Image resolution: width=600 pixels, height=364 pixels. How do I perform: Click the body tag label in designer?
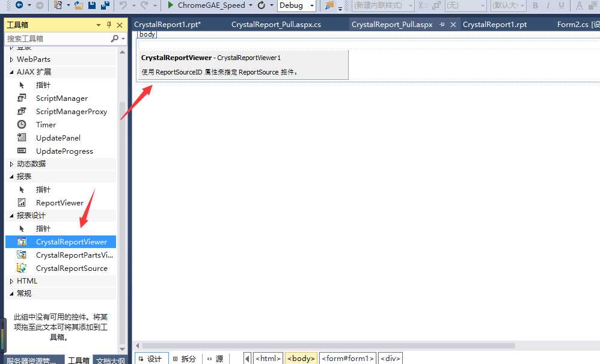coord(147,34)
